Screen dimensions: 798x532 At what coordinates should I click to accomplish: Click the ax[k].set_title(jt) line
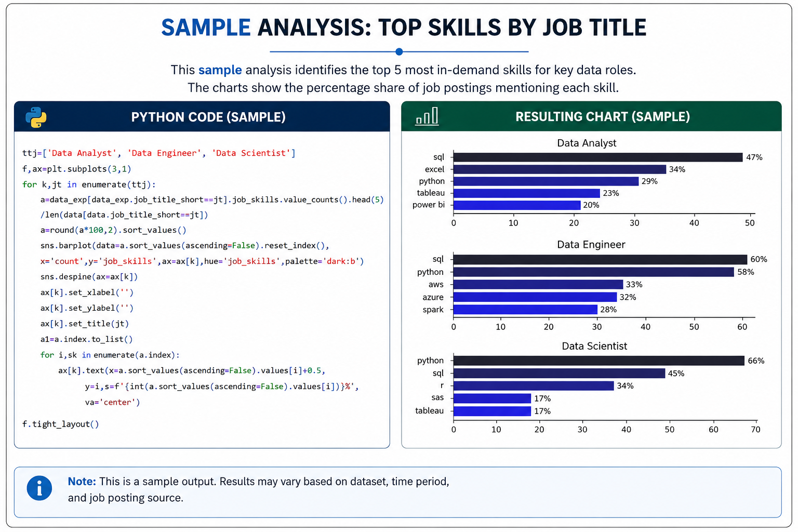85,323
